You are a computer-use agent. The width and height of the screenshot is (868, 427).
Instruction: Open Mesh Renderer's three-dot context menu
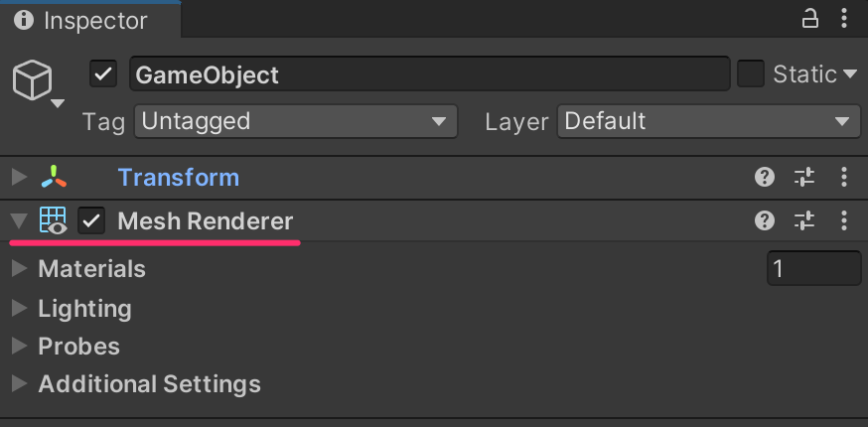843,221
